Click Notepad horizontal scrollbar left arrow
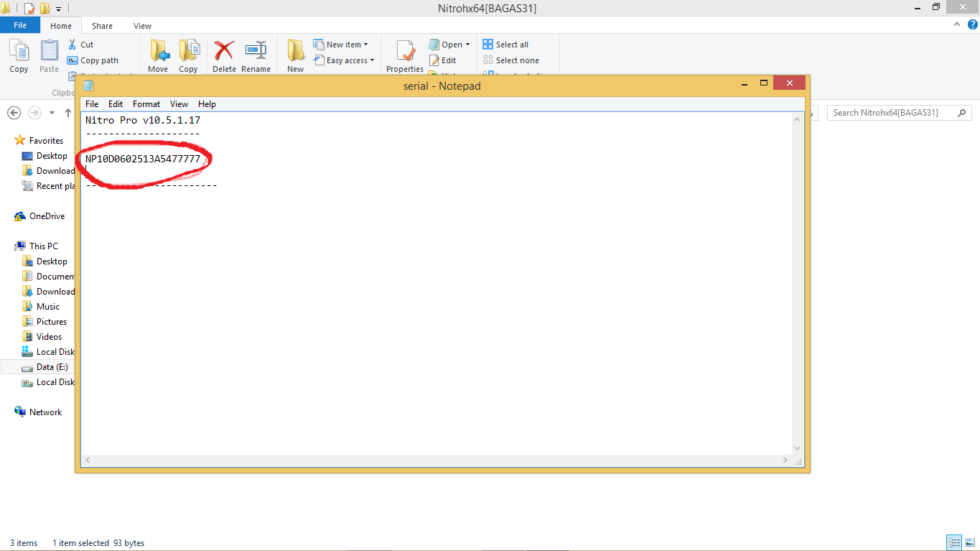 (88, 460)
